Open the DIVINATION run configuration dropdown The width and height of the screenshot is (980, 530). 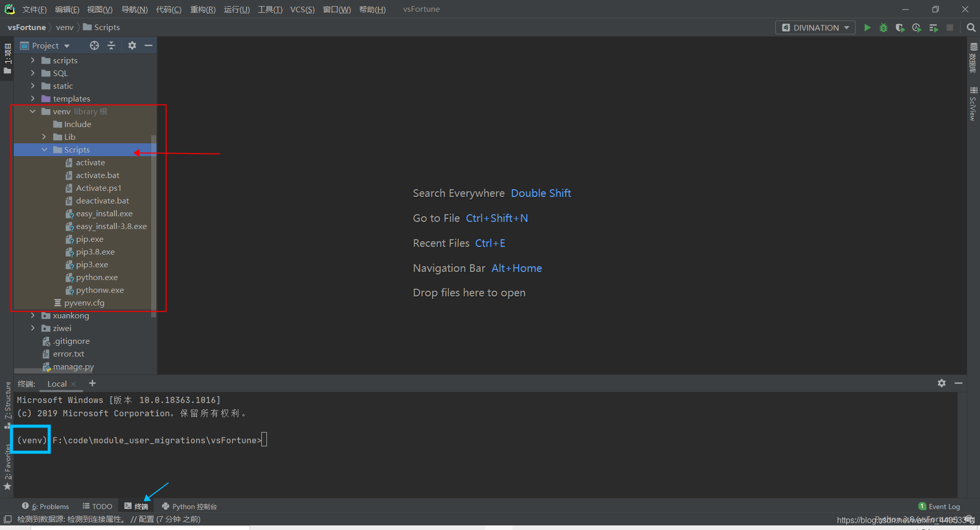click(815, 28)
